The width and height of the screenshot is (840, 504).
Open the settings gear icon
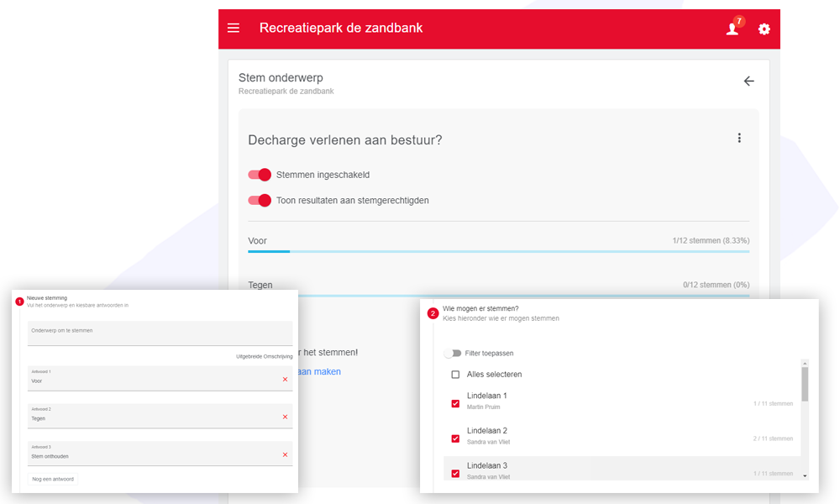(x=764, y=29)
